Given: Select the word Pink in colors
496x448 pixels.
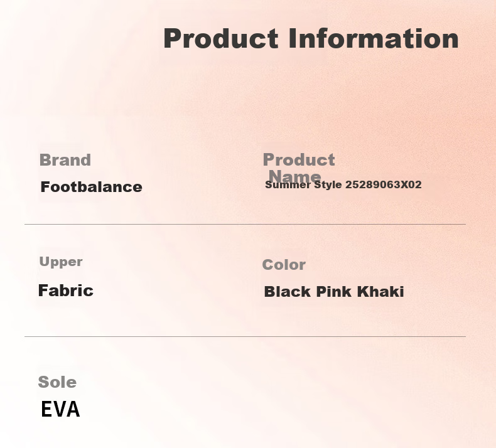Looking at the screenshot, I should tap(334, 292).
